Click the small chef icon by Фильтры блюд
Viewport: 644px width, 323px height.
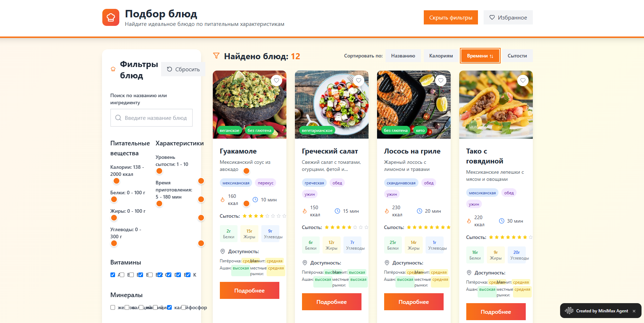[113, 69]
